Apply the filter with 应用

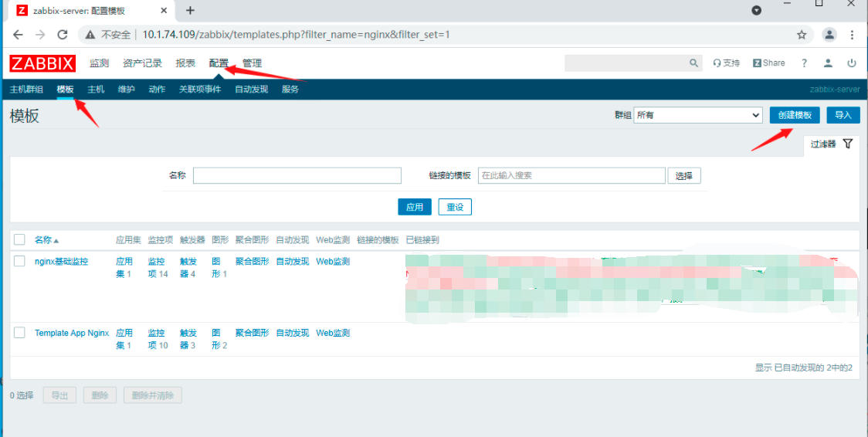pos(415,207)
